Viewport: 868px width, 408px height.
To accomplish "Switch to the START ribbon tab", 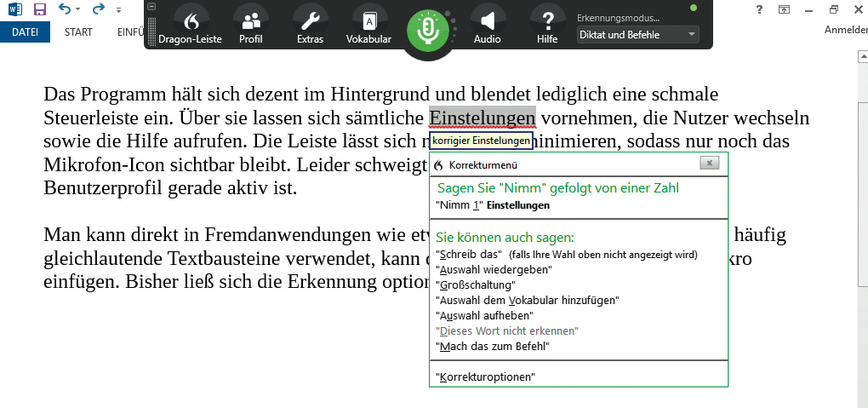I will 78,32.
